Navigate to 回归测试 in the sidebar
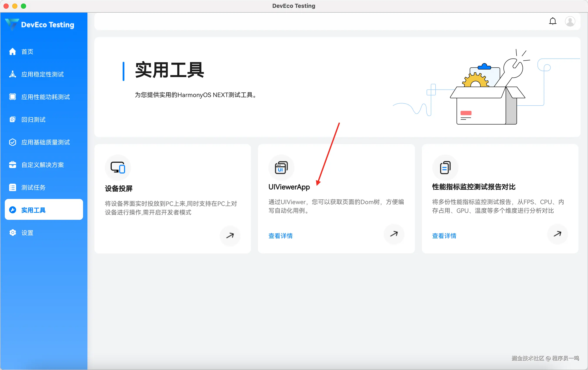Image resolution: width=588 pixels, height=370 pixels. (x=33, y=119)
